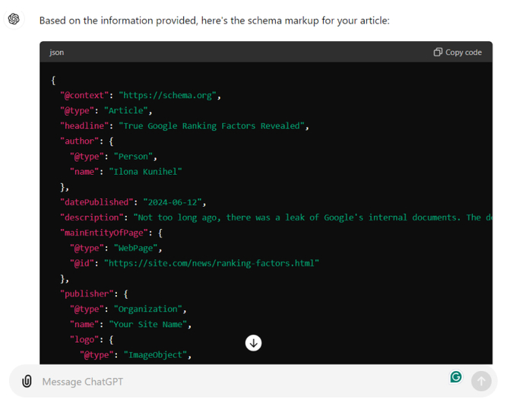Click the "ImageObject" value

(x=155, y=355)
